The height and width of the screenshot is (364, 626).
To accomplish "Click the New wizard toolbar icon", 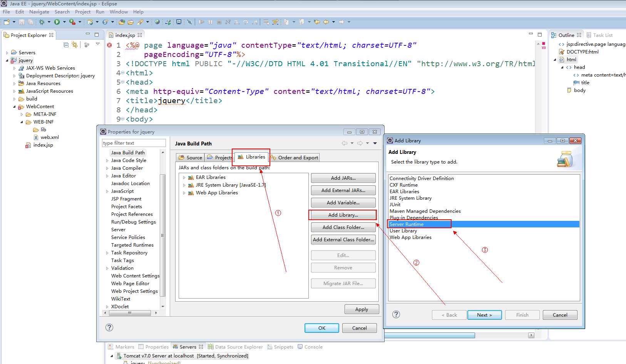I will click(x=7, y=22).
